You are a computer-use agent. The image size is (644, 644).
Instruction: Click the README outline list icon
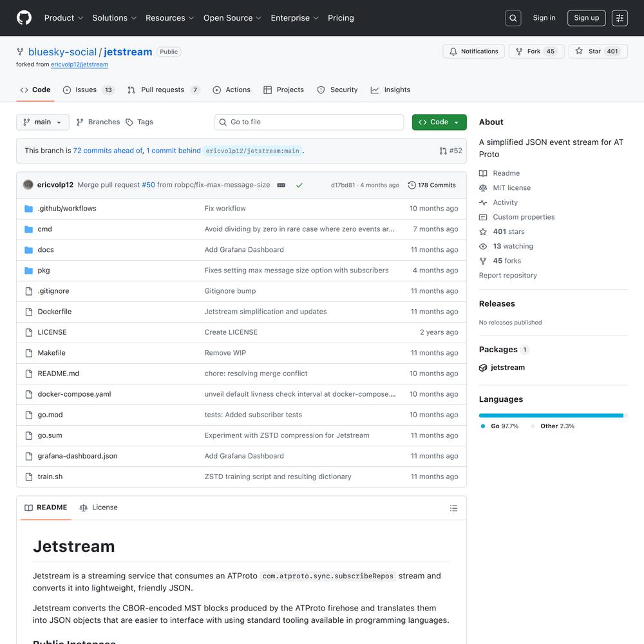click(453, 508)
